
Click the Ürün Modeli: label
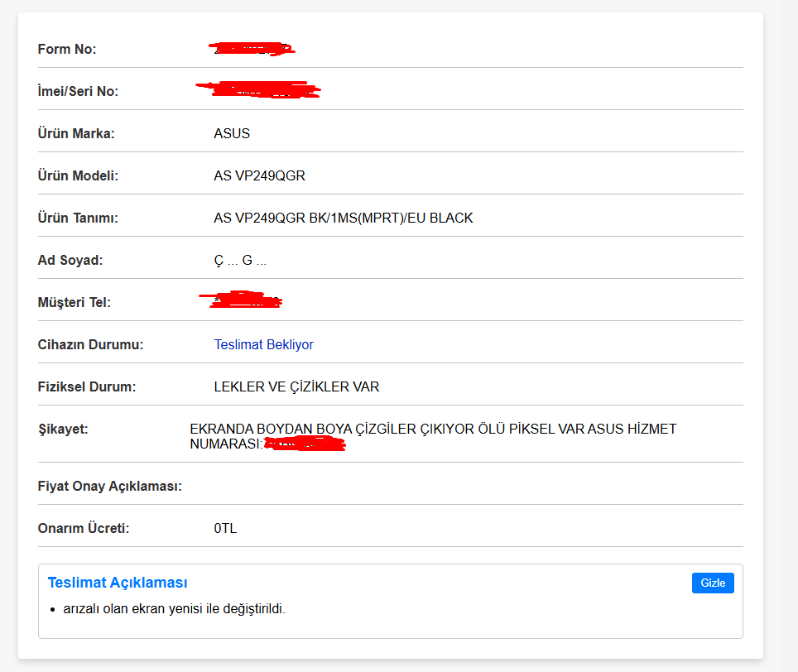(78, 175)
